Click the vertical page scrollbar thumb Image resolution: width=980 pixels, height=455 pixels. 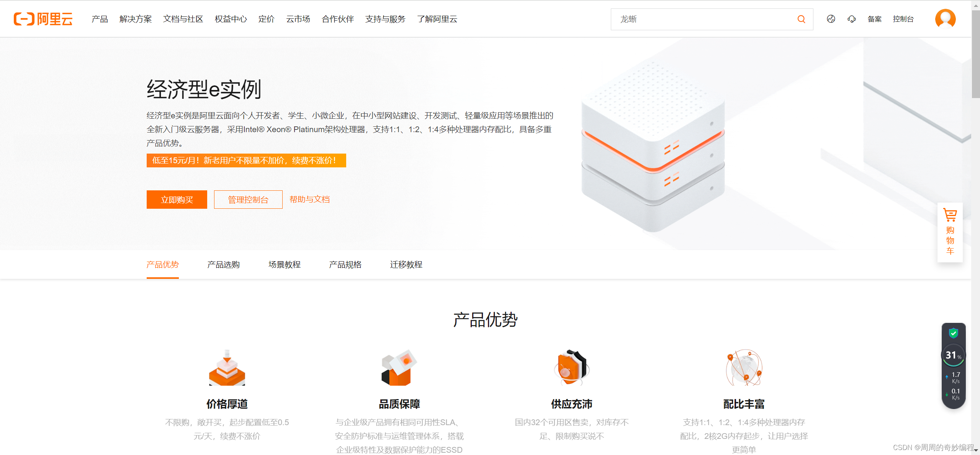(x=975, y=54)
